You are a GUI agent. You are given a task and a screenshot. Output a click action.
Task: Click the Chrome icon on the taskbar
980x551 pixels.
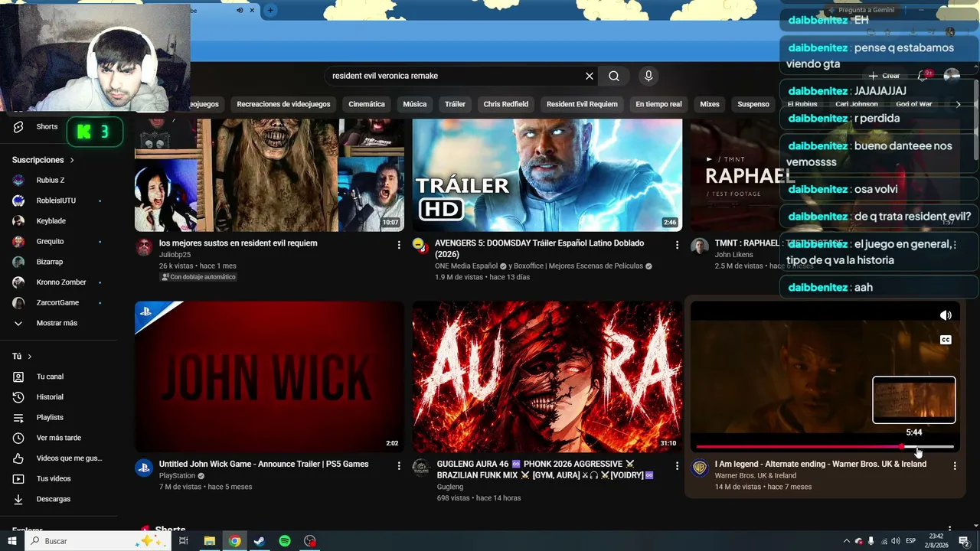(234, 541)
